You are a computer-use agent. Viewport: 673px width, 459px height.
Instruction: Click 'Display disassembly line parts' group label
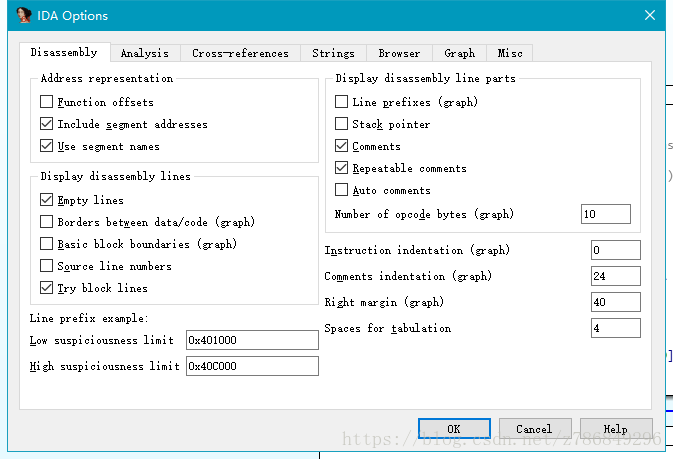(425, 78)
